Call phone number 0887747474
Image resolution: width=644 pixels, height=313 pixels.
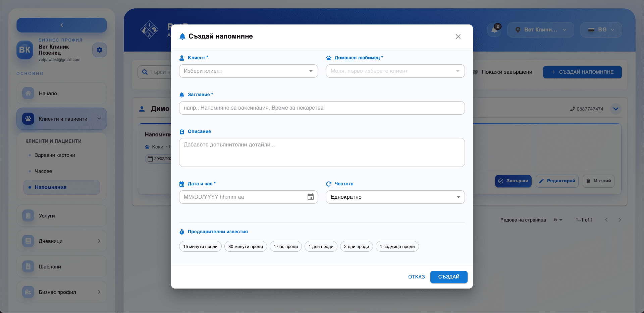coord(587,109)
